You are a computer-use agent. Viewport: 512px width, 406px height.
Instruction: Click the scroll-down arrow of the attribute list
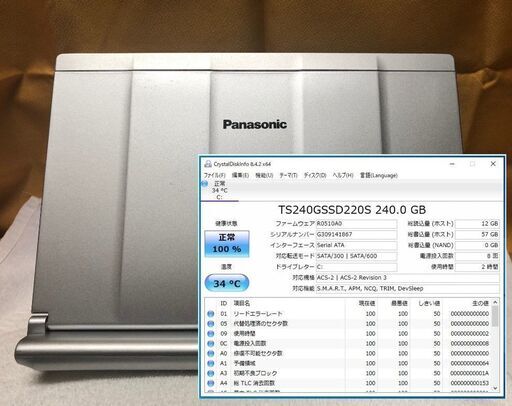[x=495, y=388]
